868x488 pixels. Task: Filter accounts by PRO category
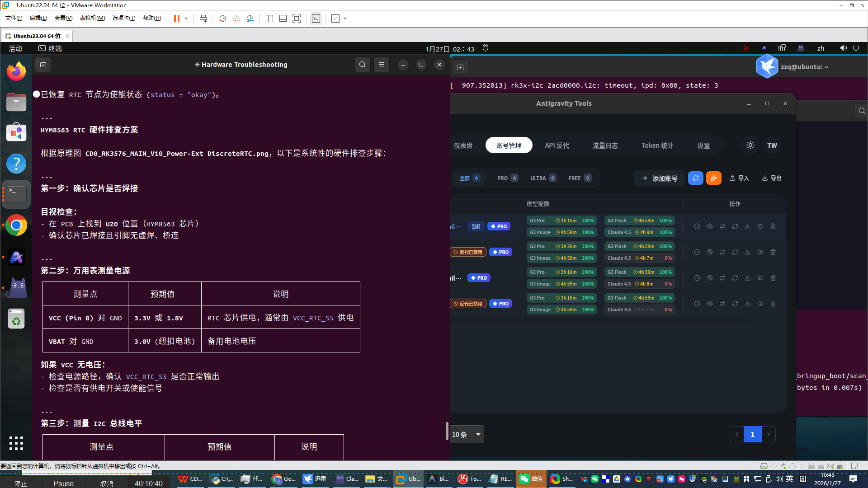point(507,178)
